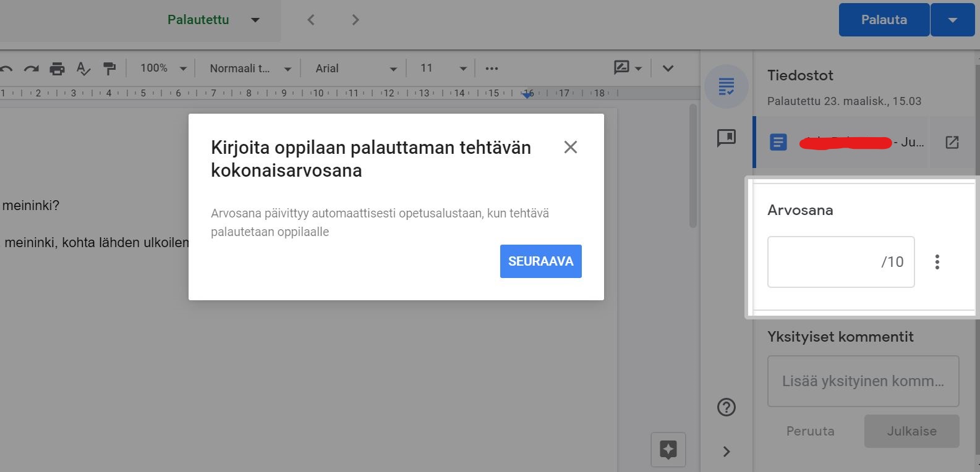Open student document in new window
The height and width of the screenshot is (472, 980).
tap(952, 143)
